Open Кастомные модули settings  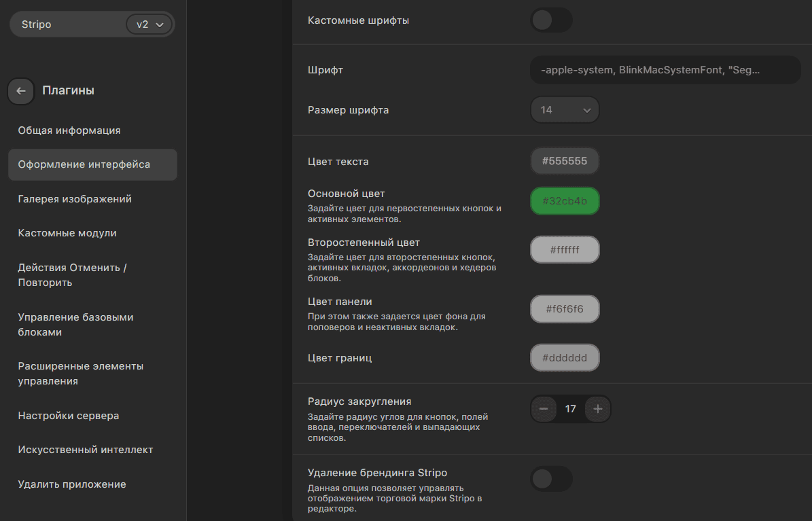point(67,233)
